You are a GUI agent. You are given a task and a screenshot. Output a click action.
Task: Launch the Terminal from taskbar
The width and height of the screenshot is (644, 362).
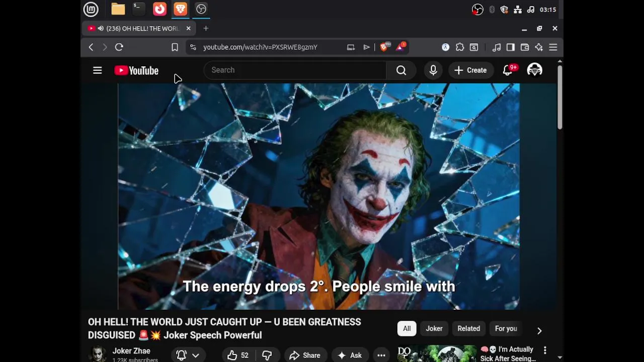click(x=138, y=9)
